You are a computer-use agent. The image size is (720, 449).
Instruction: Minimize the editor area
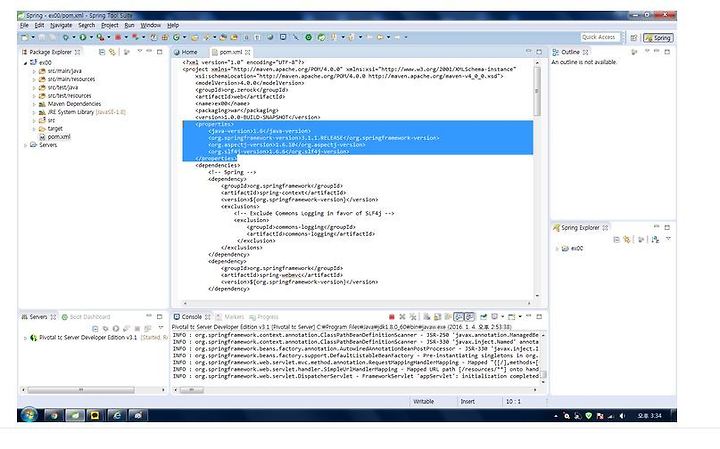529,51
